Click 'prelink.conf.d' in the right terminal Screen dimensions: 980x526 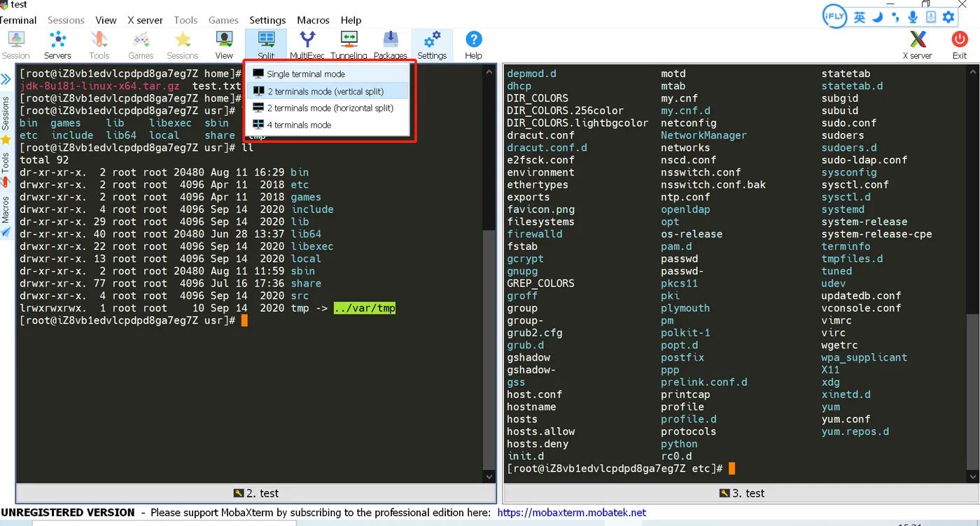coord(704,382)
